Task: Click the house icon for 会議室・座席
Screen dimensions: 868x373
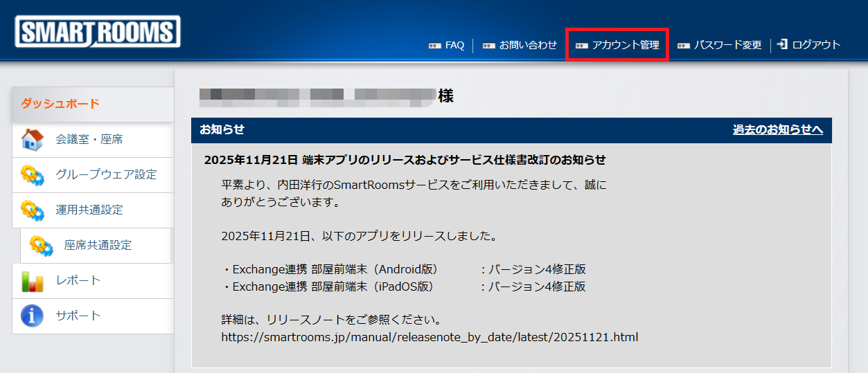Action: click(33, 140)
